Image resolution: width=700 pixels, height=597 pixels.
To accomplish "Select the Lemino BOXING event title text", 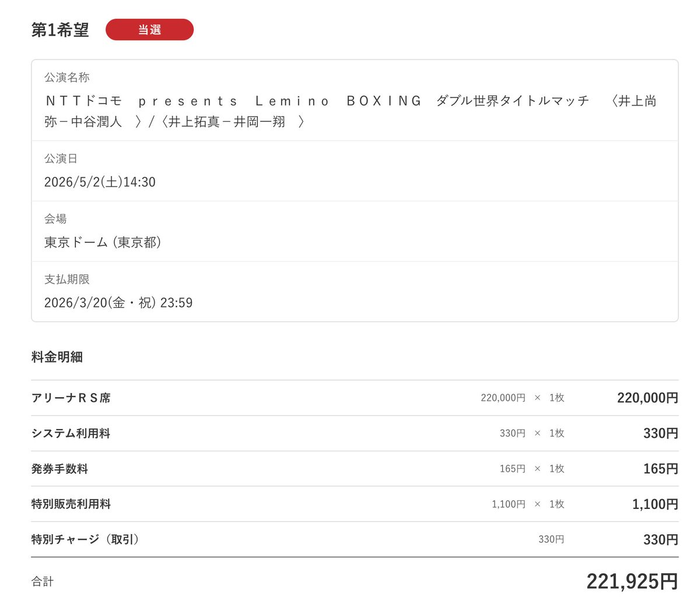I will 351,111.
